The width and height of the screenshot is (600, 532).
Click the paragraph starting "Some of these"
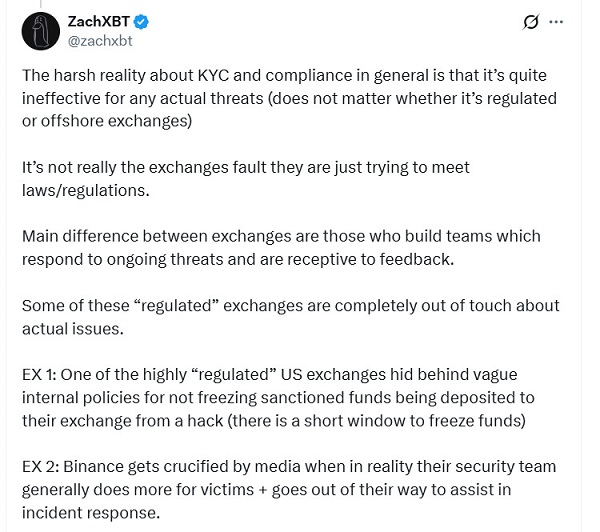point(290,305)
